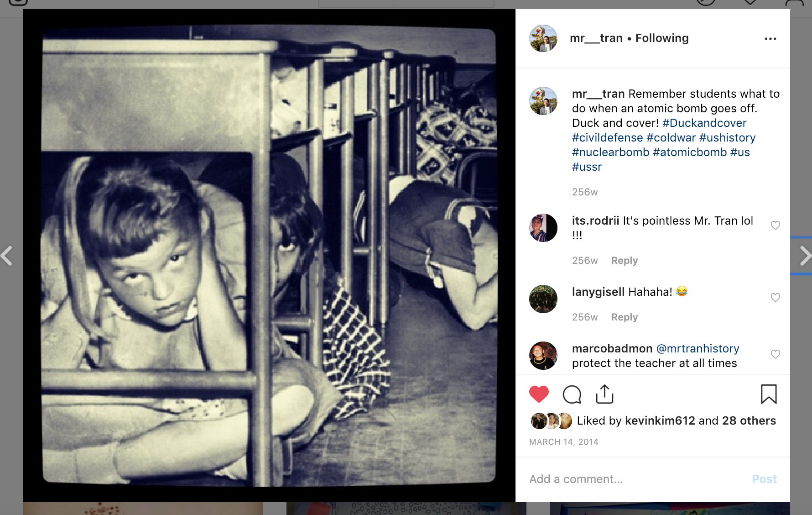
Task: Like the lanygisell comment heart
Action: 776,297
